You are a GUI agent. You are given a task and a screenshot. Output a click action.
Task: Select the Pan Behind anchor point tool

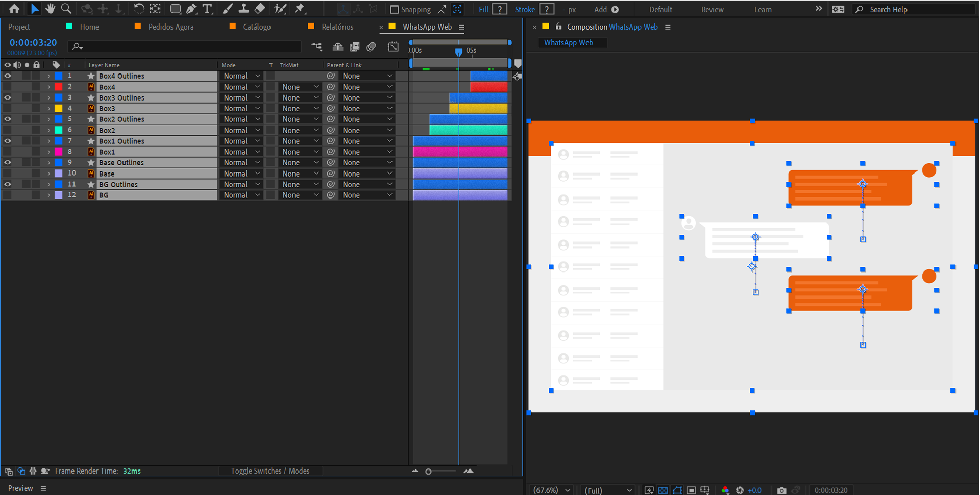(x=155, y=9)
